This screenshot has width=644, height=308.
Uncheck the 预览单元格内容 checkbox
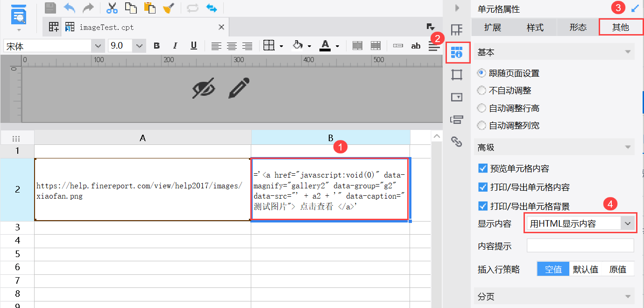click(x=483, y=168)
